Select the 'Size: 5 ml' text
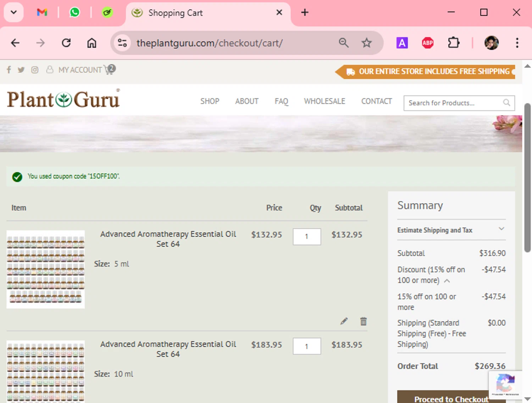Viewport: 532px width, 403px height. click(x=111, y=264)
